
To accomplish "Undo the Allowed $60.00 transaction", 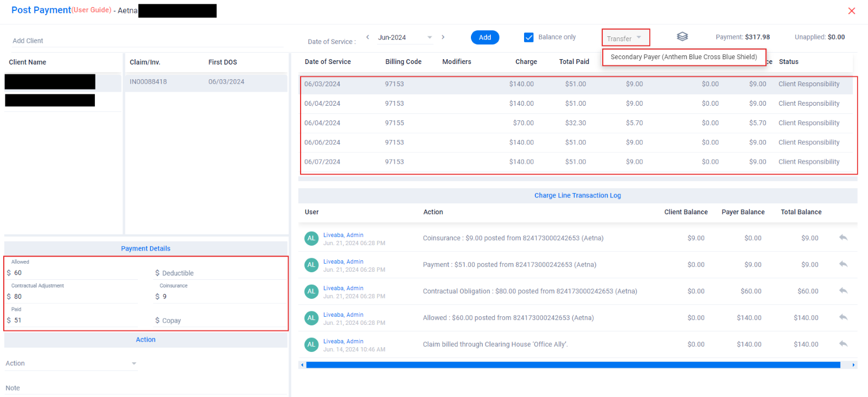I will tap(843, 317).
